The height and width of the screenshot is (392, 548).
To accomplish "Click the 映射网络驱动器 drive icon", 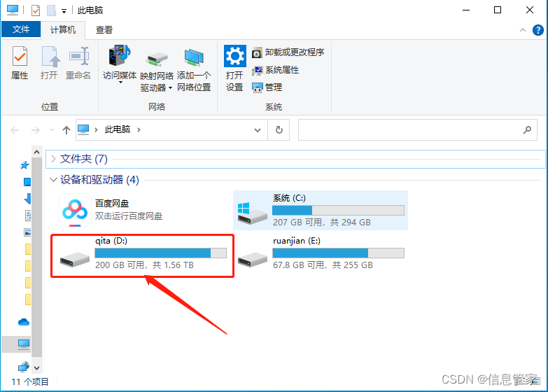I will 157,59.
